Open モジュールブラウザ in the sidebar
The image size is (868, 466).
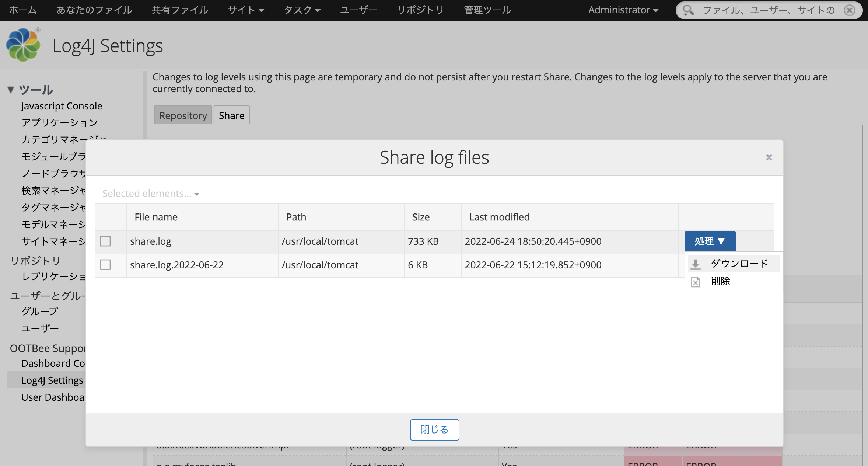[53, 156]
